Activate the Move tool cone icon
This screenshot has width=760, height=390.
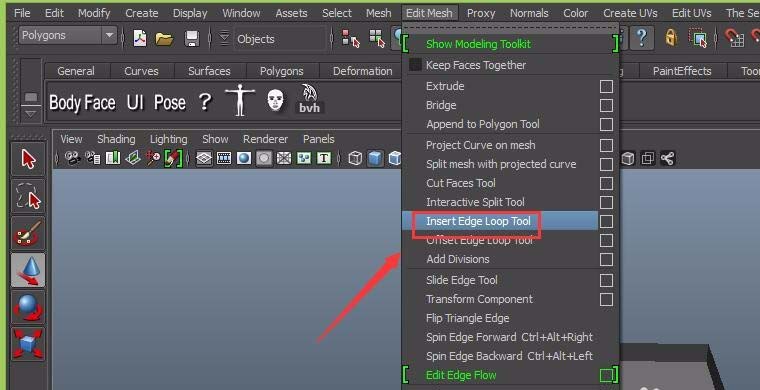tap(28, 270)
